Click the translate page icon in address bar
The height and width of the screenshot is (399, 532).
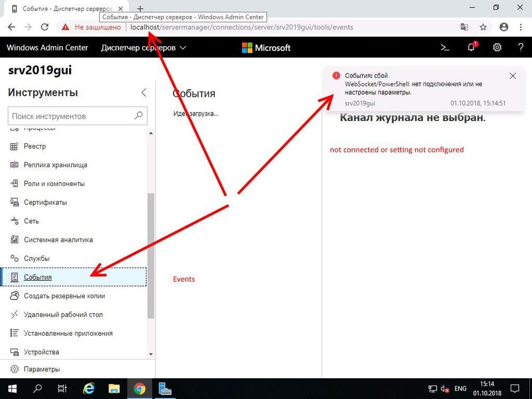pos(464,27)
